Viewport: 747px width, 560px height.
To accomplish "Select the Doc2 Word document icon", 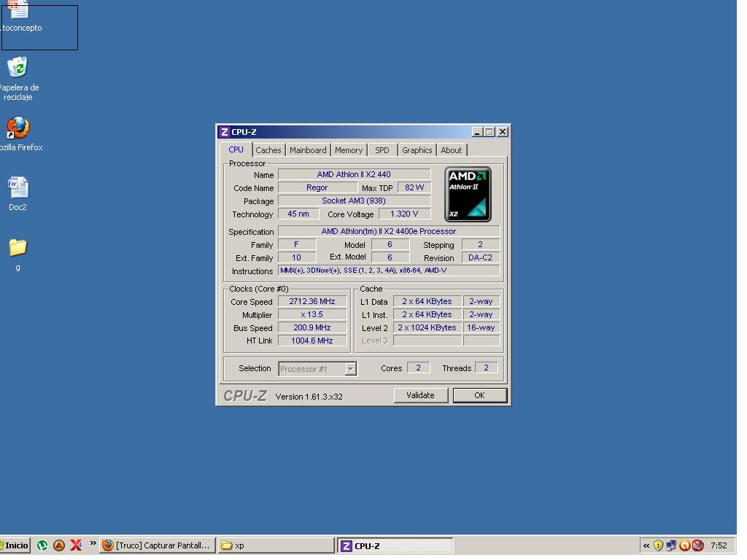I will [x=18, y=188].
